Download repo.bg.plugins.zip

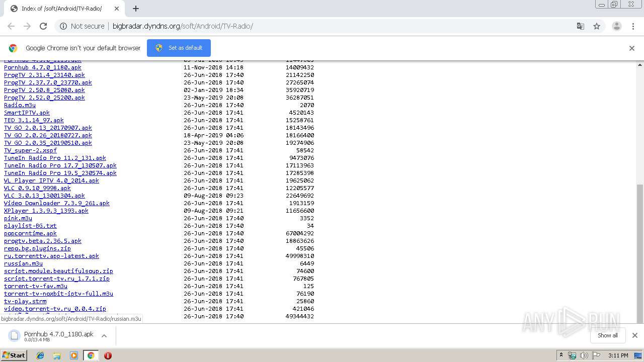(37, 248)
